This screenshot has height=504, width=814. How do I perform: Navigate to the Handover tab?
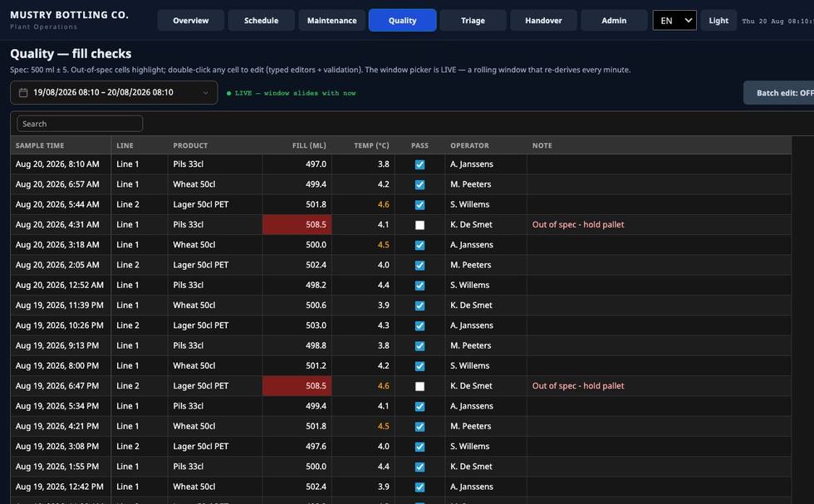click(543, 21)
